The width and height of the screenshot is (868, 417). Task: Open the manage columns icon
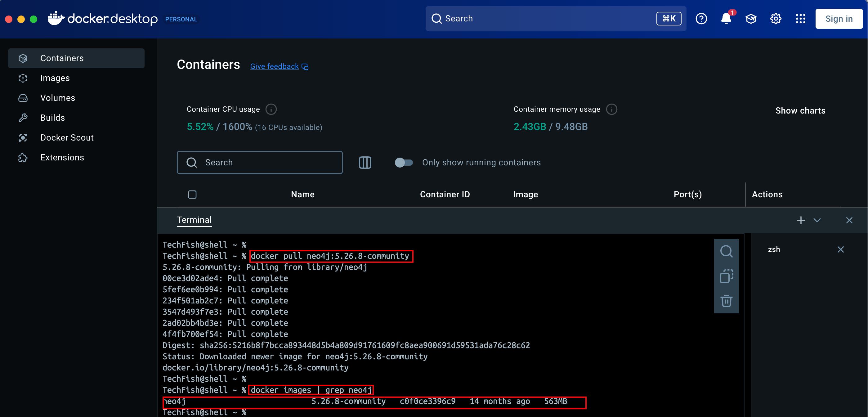pyautogui.click(x=365, y=163)
